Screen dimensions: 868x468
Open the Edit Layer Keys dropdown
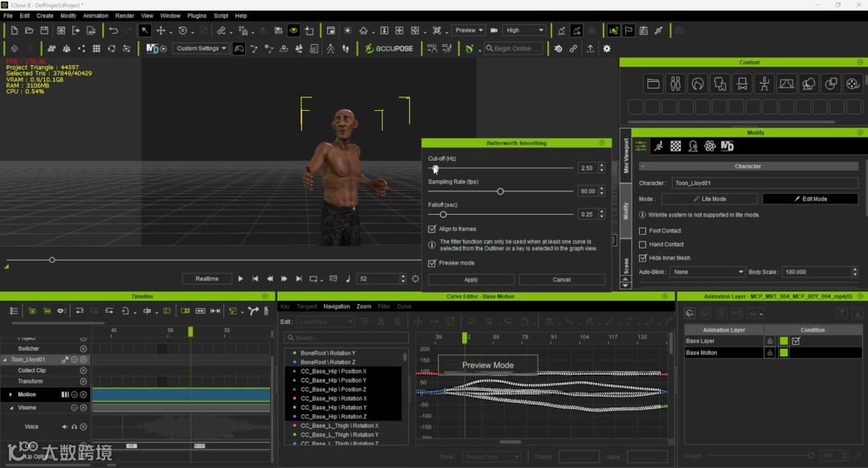(325, 322)
